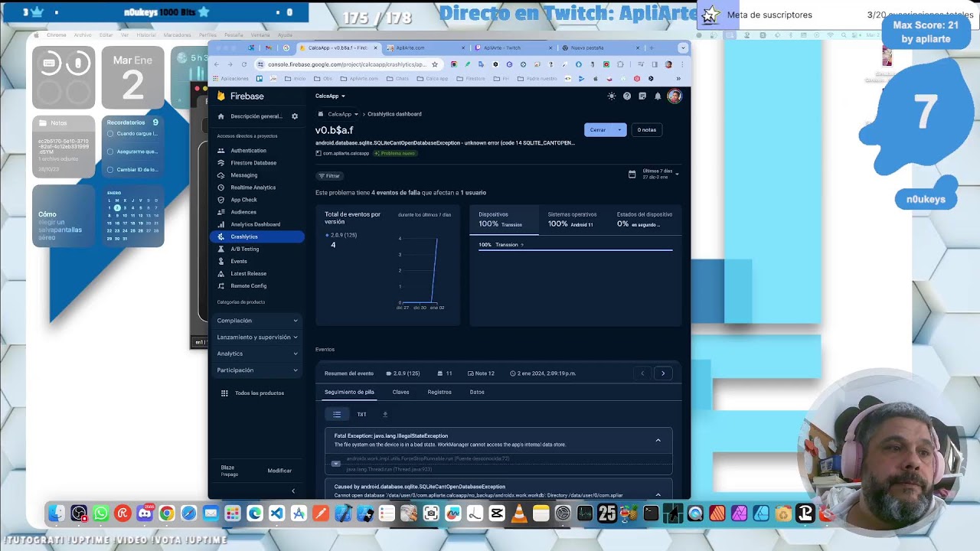Open Últimos 7 días date range
Screen dimensions: 980x551
coord(653,174)
